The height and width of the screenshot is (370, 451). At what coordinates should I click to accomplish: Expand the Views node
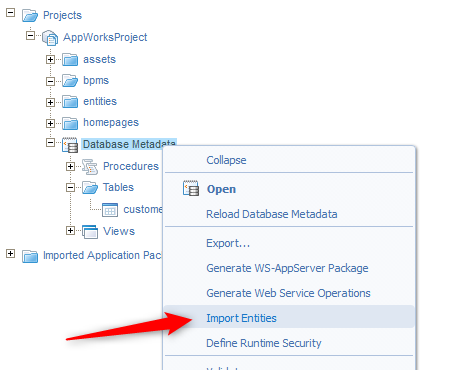70,230
